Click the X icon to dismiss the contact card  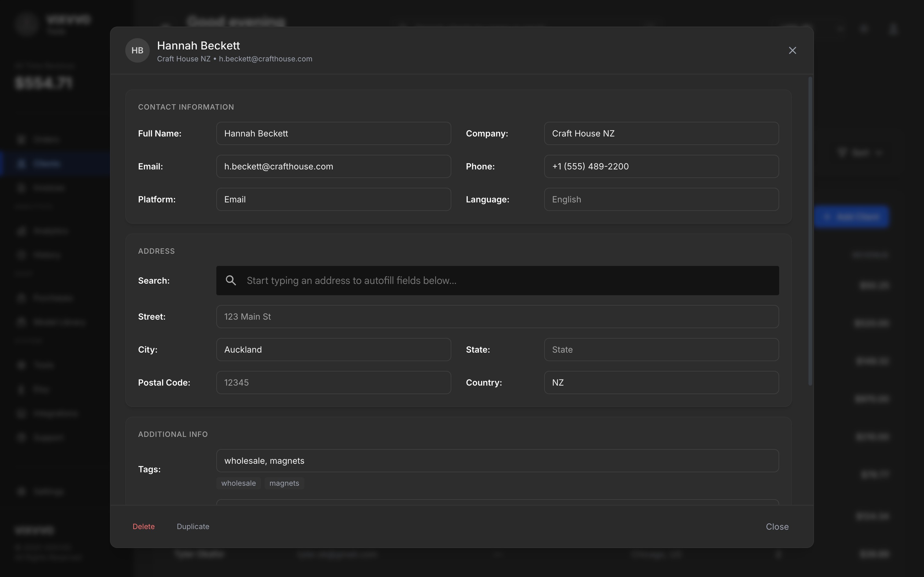coord(792,50)
